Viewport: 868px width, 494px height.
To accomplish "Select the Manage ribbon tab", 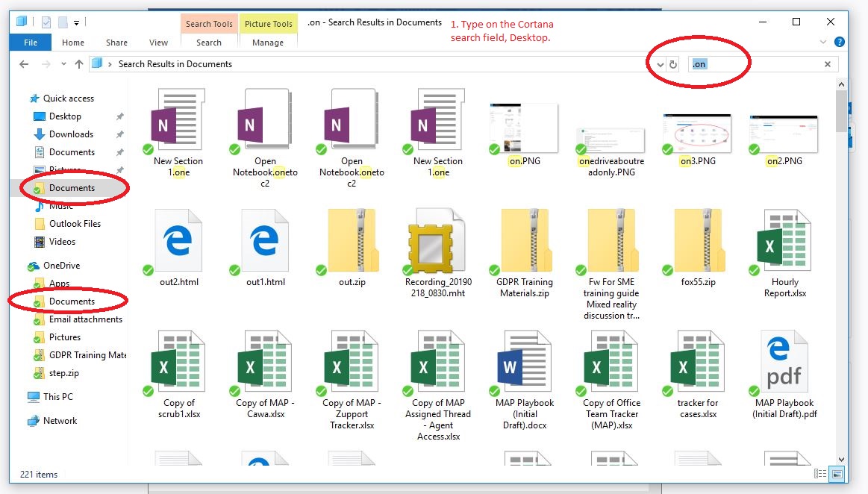I will point(268,43).
